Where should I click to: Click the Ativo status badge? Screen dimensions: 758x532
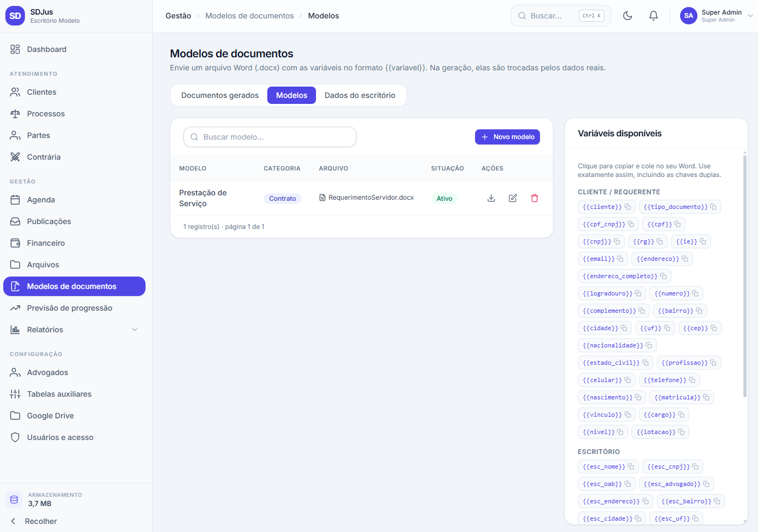click(x=444, y=199)
